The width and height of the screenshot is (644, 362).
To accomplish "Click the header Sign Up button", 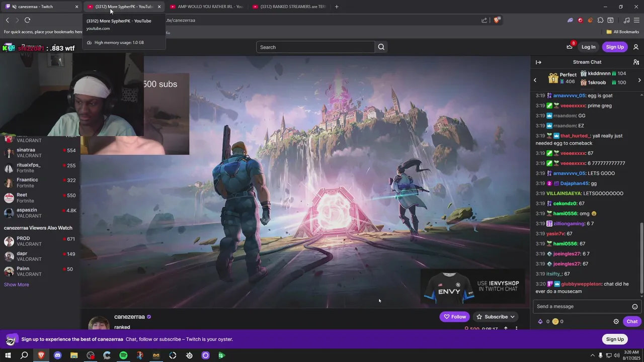I will pos(614,47).
